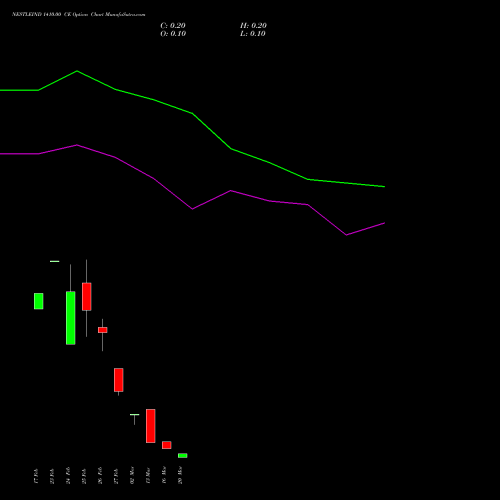Click the red 27 Feb candlestick
The height and width of the screenshot is (500, 500).
(118, 380)
